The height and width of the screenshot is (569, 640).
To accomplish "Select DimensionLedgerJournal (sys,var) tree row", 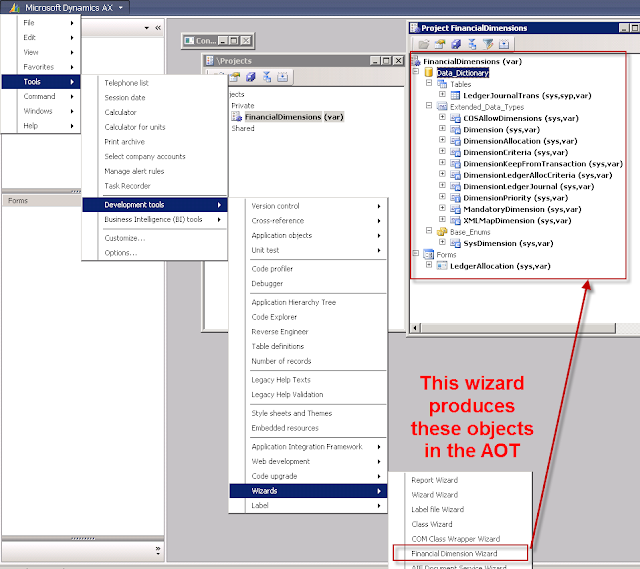I will pyautogui.click(x=529, y=187).
